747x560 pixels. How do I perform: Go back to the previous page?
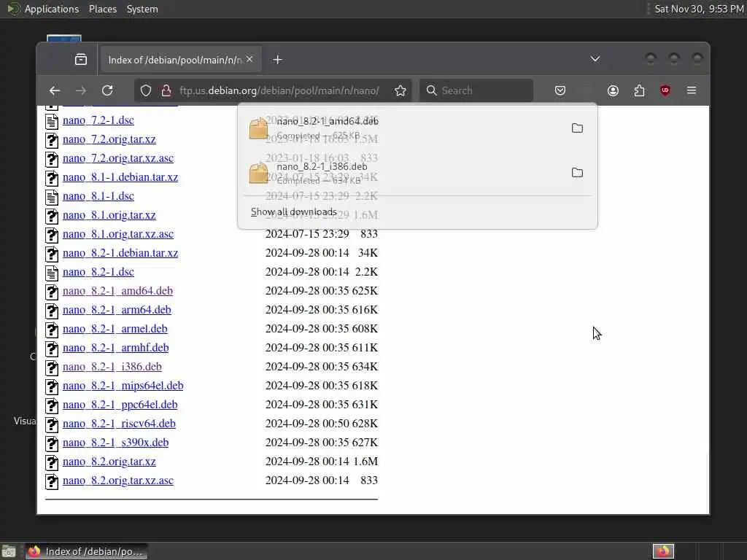click(55, 90)
